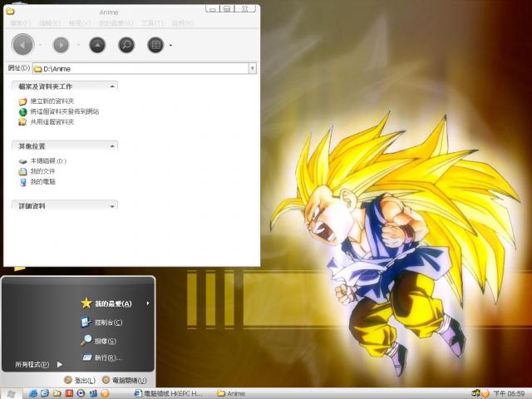Open the 我的最愛(A) menu in menu bar
This screenshot has height=399, width=532.
[116, 23]
